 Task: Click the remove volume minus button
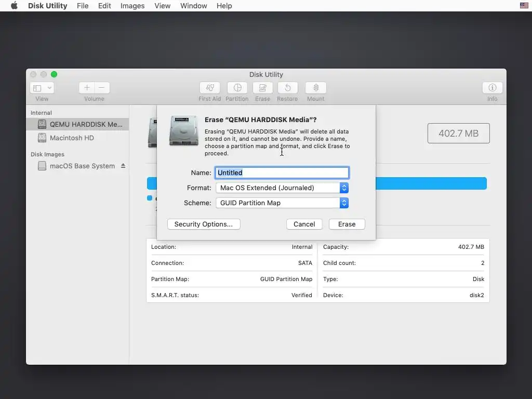point(102,88)
